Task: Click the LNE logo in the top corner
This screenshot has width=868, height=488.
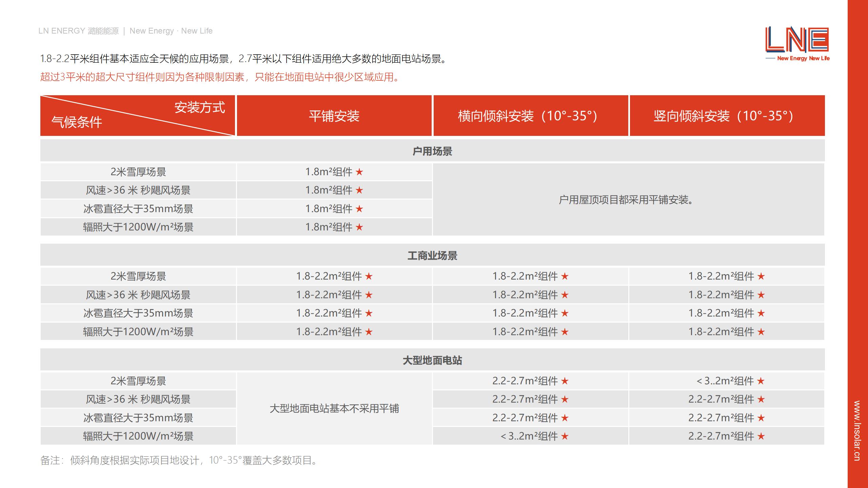Action: [797, 44]
